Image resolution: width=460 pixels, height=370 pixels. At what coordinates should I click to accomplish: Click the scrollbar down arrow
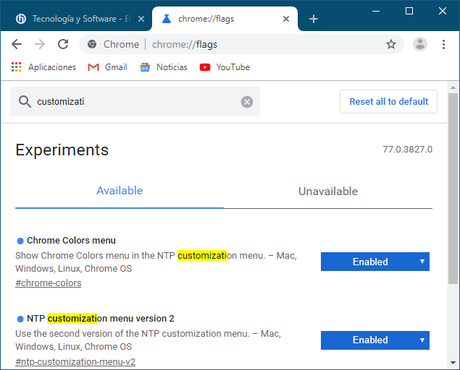point(453,362)
